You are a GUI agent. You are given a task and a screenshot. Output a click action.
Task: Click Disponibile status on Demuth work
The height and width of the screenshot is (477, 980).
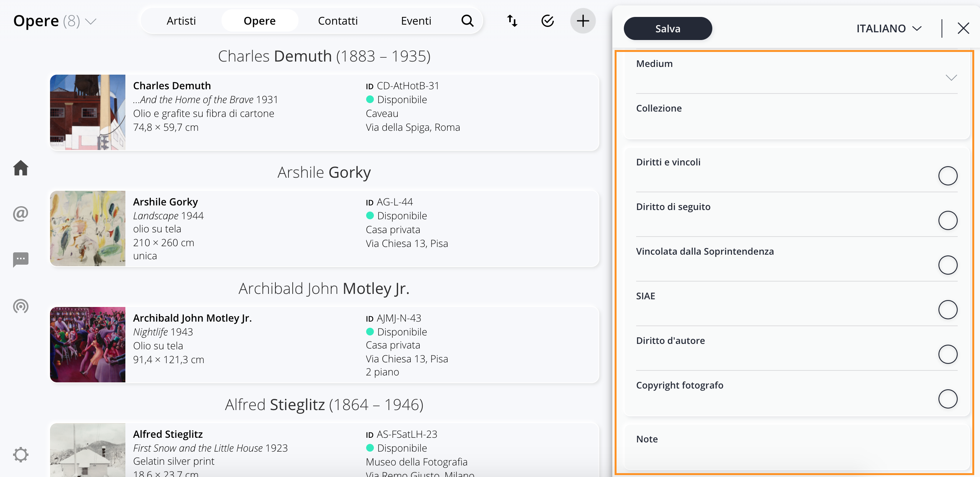[x=397, y=99]
